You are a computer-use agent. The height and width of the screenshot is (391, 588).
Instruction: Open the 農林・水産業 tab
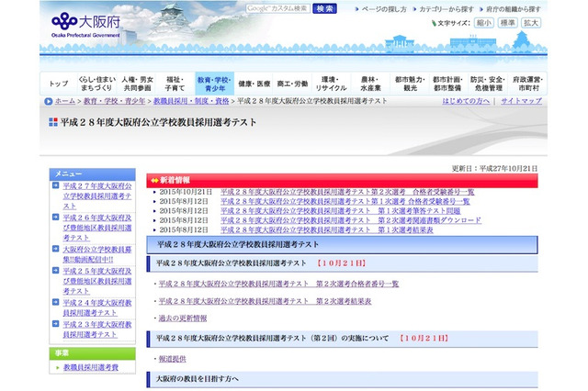(370, 84)
